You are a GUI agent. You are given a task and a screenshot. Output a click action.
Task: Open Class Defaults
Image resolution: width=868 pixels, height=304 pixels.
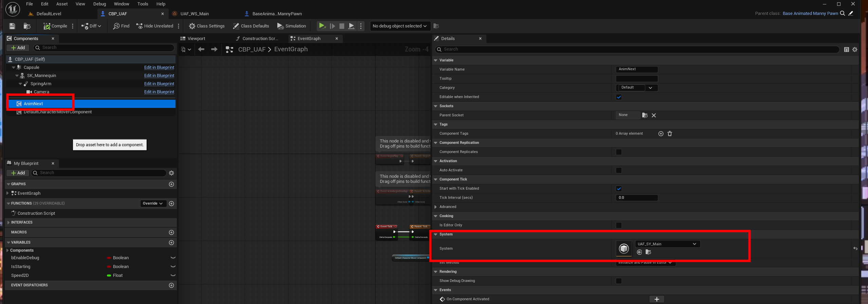point(251,26)
